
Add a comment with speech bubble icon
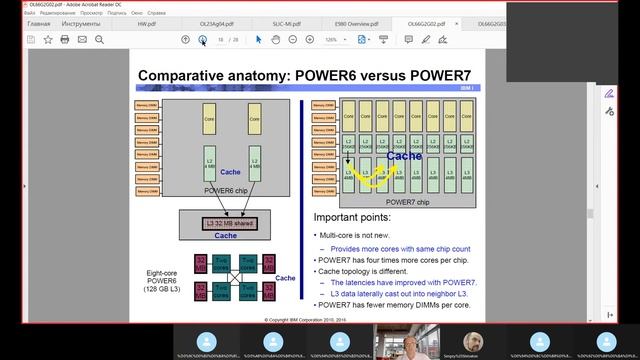click(409, 40)
